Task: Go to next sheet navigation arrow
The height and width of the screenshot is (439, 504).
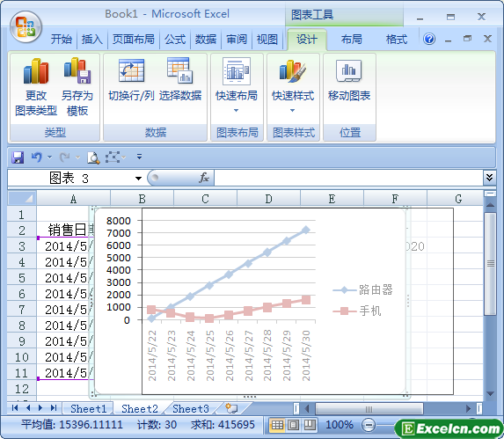Action: pyautogui.click(x=40, y=408)
